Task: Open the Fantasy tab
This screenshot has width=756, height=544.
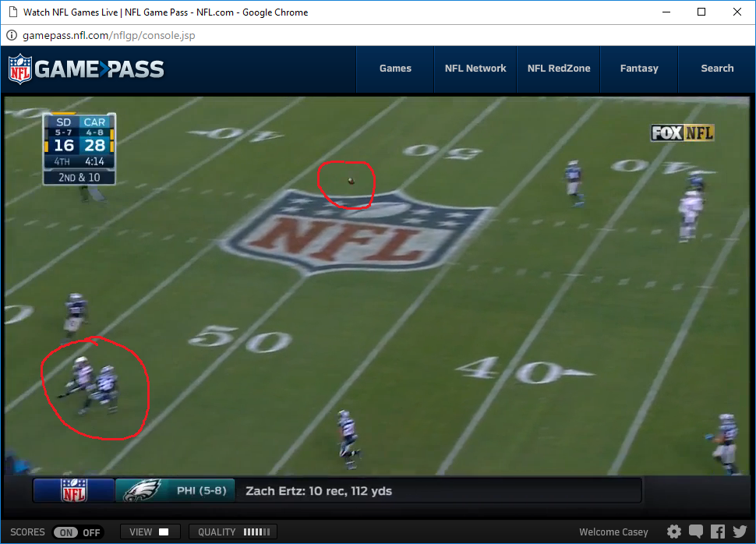Action: point(639,69)
